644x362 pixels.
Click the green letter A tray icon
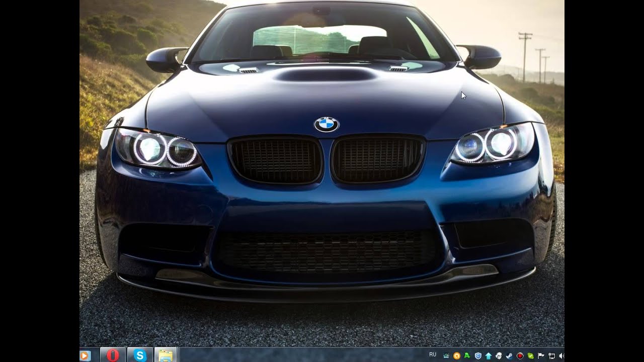click(x=467, y=355)
